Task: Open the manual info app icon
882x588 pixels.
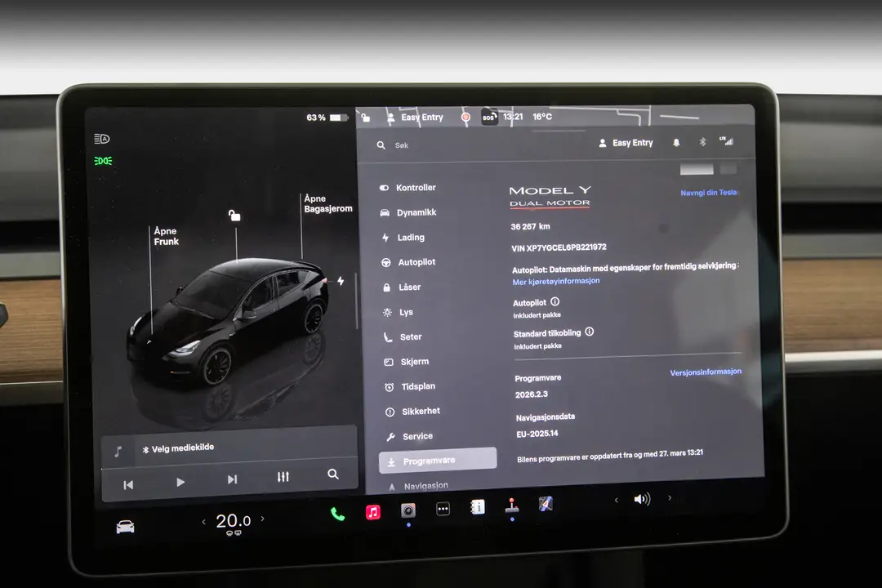Action: click(478, 507)
